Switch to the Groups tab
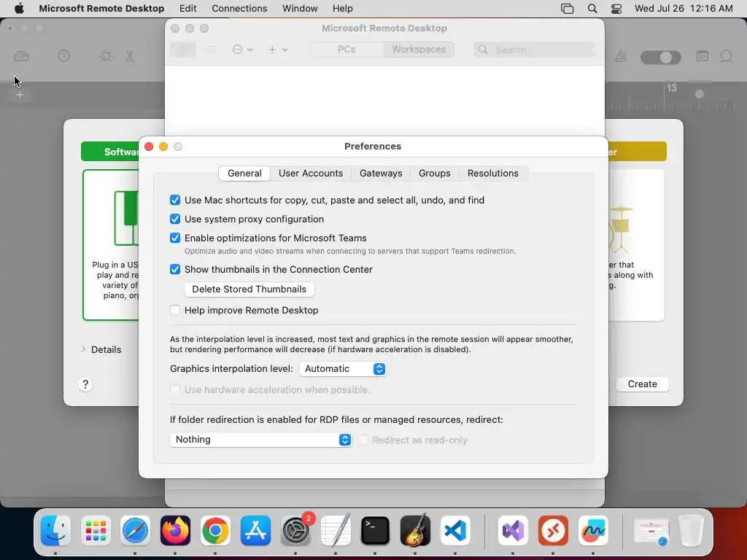 [435, 174]
